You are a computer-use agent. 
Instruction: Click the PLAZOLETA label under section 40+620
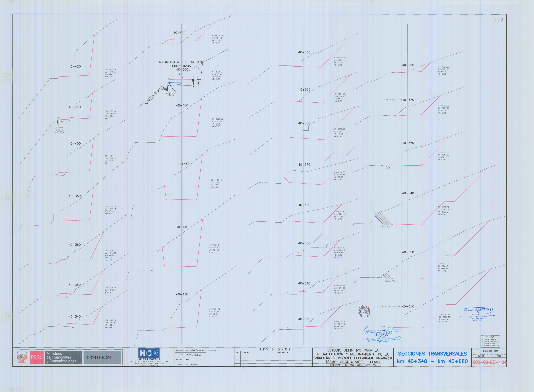[x=390, y=281]
